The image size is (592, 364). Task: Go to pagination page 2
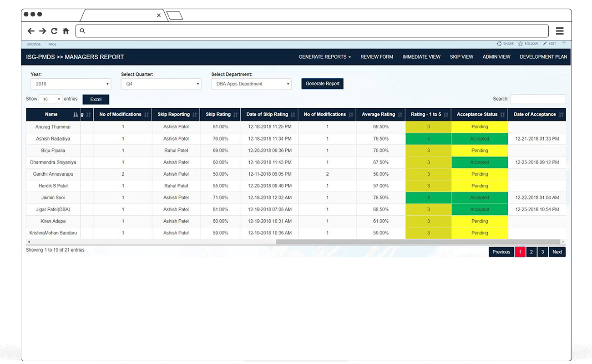[531, 252]
